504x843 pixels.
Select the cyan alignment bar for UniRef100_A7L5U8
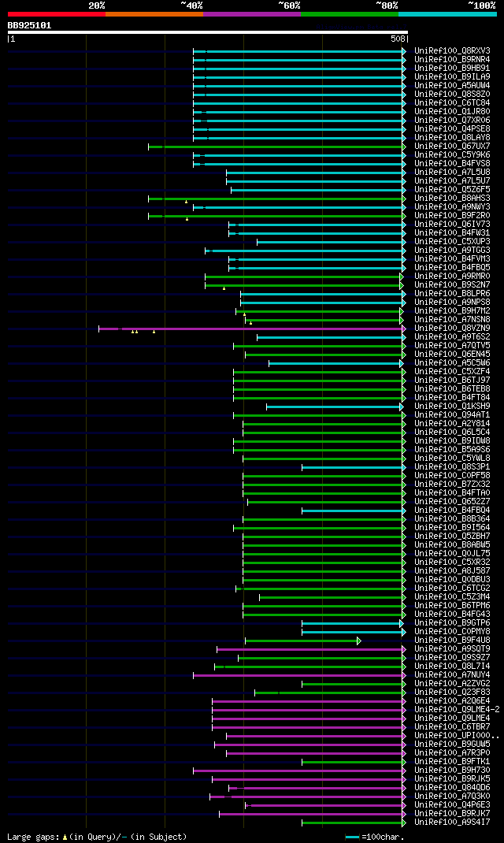coord(314,173)
